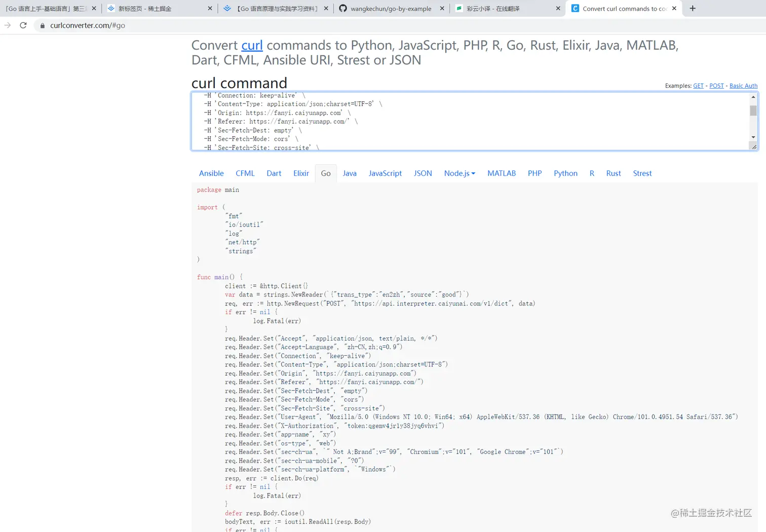Click the "client := &http.Client{}" line

click(x=266, y=286)
